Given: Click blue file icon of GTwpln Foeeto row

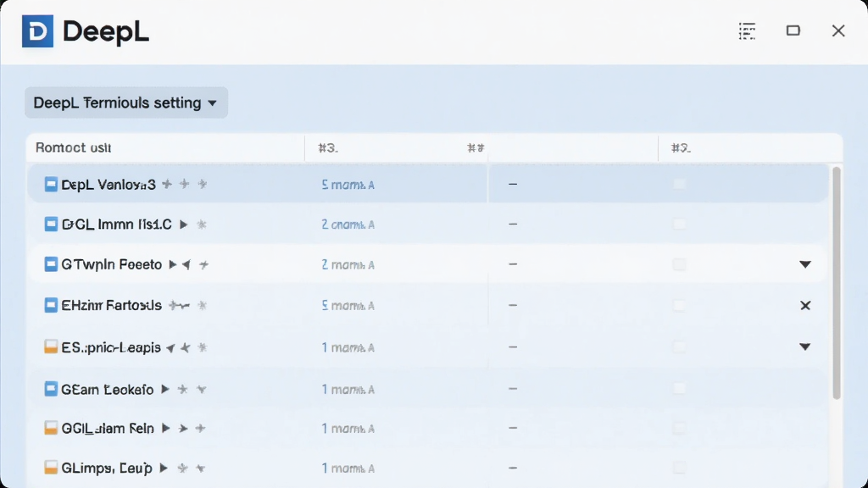Looking at the screenshot, I should [51, 264].
